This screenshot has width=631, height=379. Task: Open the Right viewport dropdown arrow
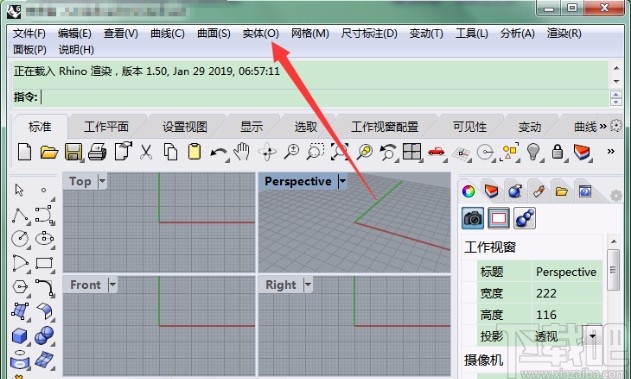[308, 285]
